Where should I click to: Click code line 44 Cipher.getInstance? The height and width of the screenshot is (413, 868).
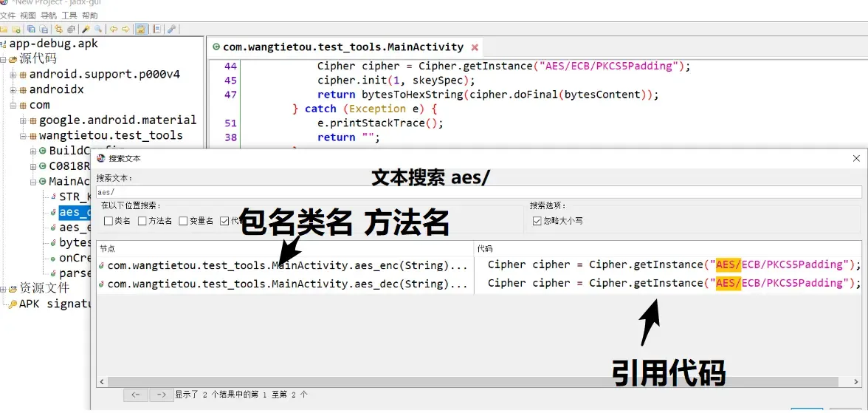tap(503, 66)
